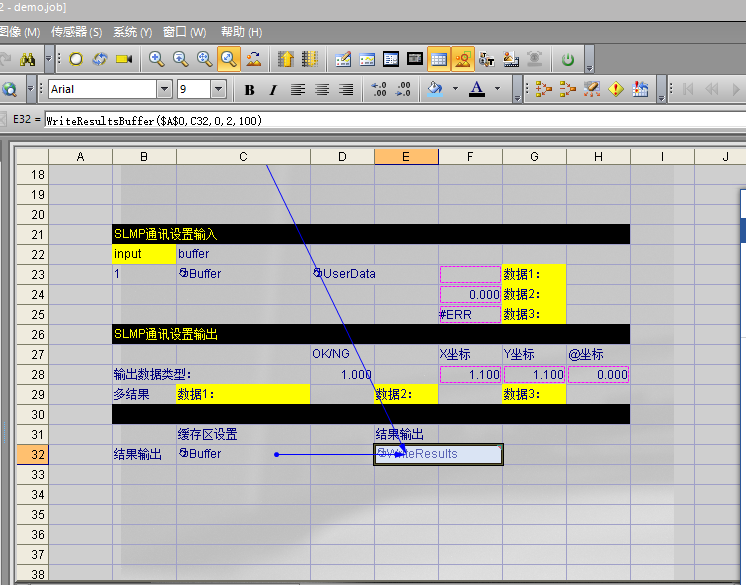This screenshot has width=746, height=585.
Task: Toggle Italic formatting
Action: point(273,89)
